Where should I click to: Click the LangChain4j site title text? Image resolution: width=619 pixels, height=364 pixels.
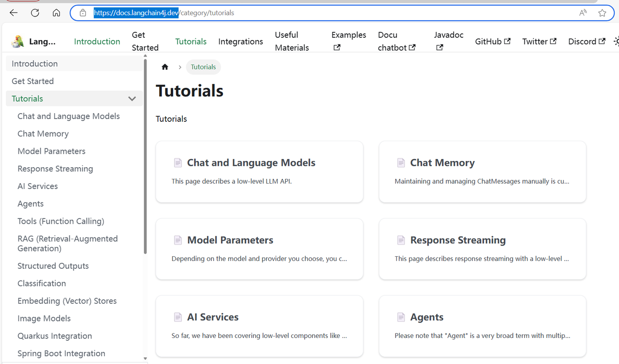(x=42, y=42)
